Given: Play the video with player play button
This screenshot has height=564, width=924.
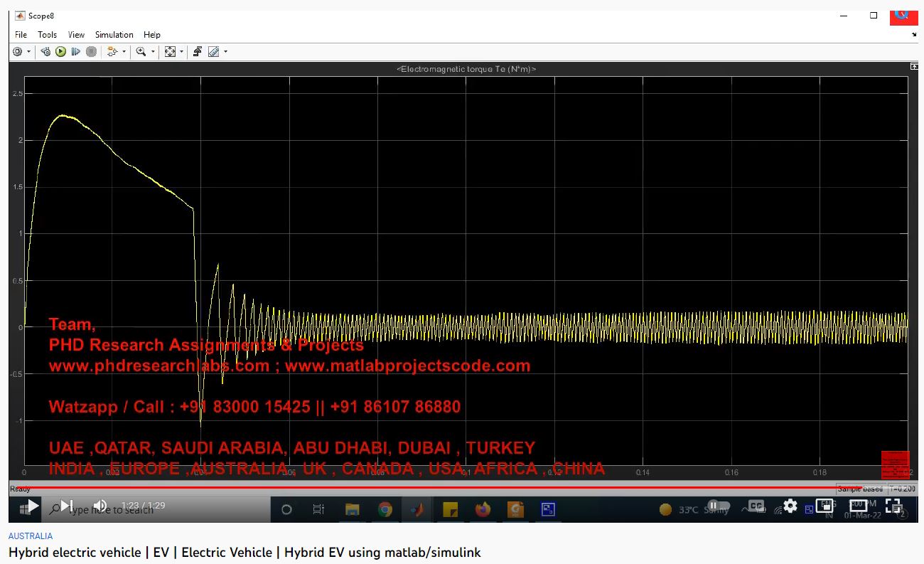Looking at the screenshot, I should pos(33,506).
